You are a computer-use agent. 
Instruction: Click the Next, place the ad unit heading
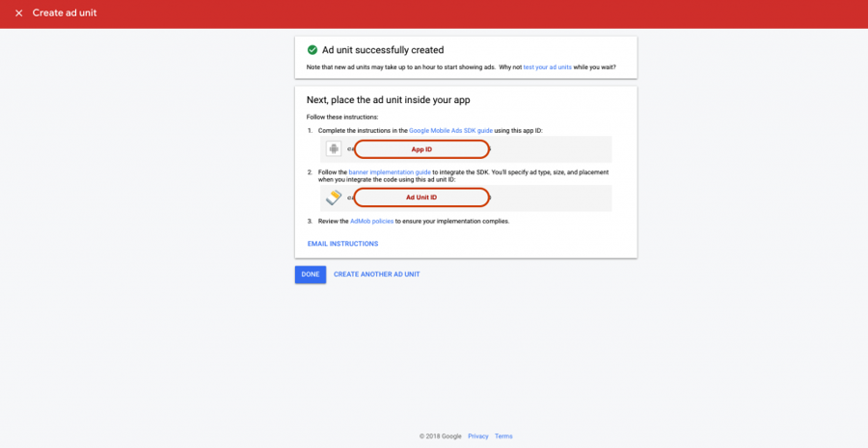(388, 99)
